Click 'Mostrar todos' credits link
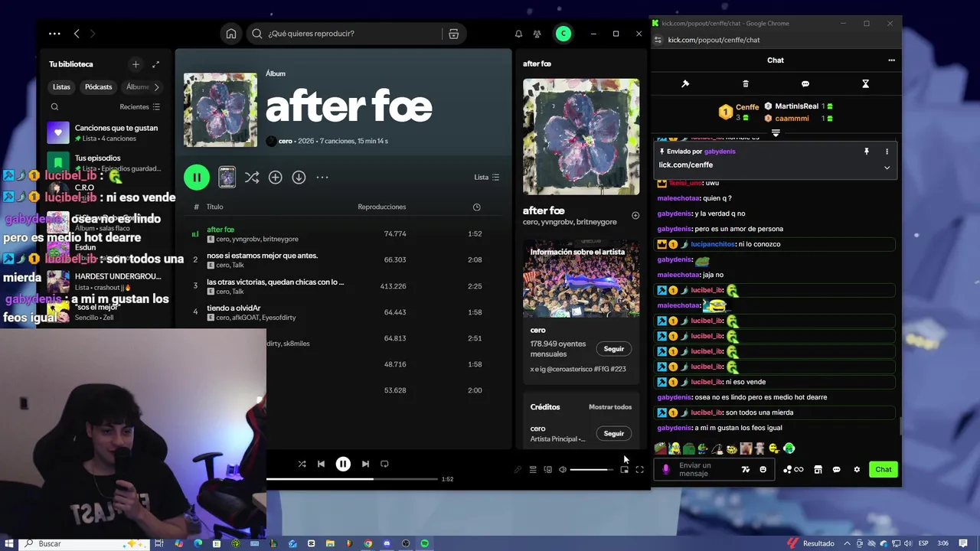 610,407
